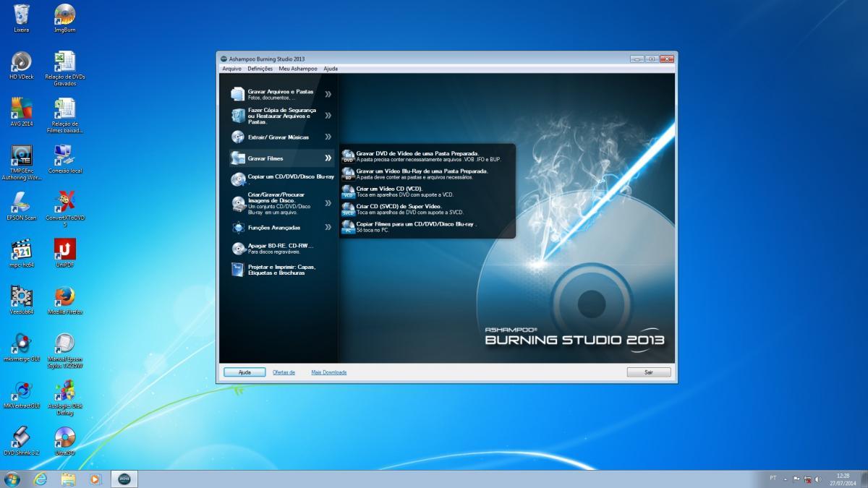Open AVG 2014 desktop icon

click(22, 108)
